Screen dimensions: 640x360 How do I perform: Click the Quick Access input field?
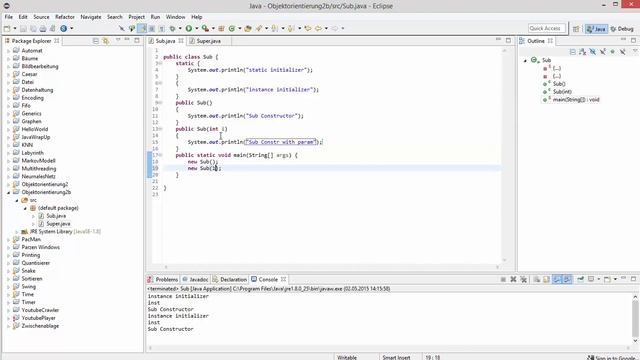(x=547, y=28)
